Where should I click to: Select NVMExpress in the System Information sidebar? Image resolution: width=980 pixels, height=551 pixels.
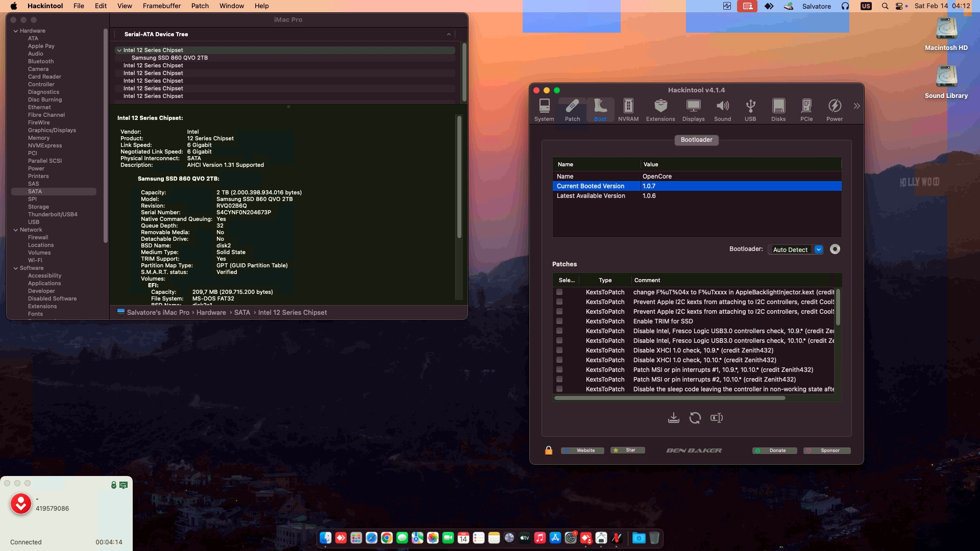click(45, 146)
